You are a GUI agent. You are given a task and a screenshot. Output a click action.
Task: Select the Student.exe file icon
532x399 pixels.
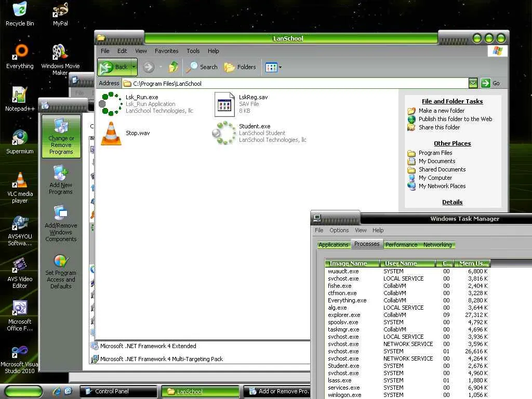tap(224, 133)
